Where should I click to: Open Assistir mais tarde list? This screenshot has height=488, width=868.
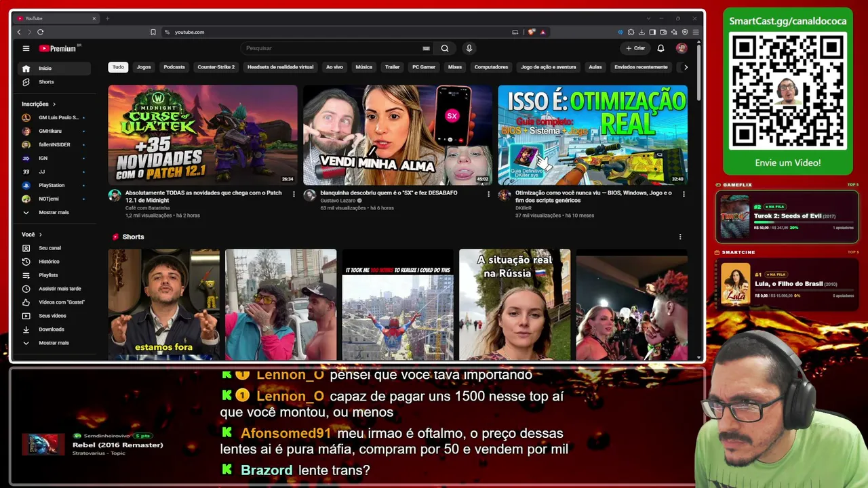pyautogui.click(x=54, y=289)
